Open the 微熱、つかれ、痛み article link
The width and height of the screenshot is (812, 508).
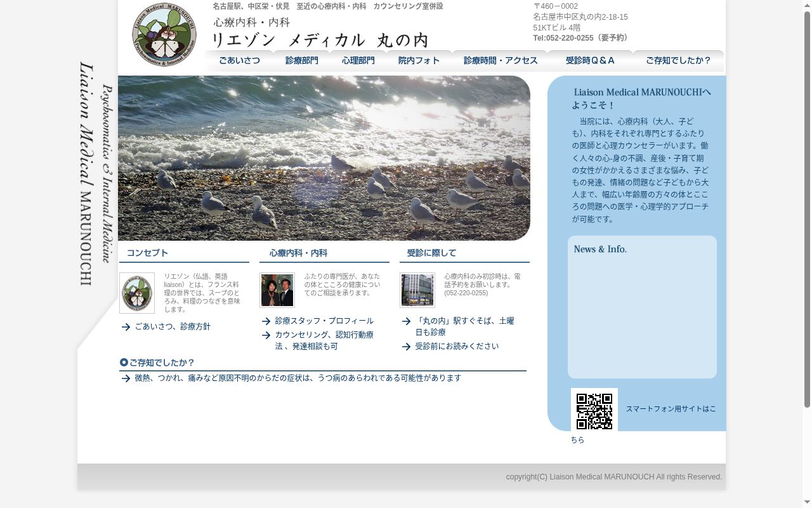[x=298, y=378]
